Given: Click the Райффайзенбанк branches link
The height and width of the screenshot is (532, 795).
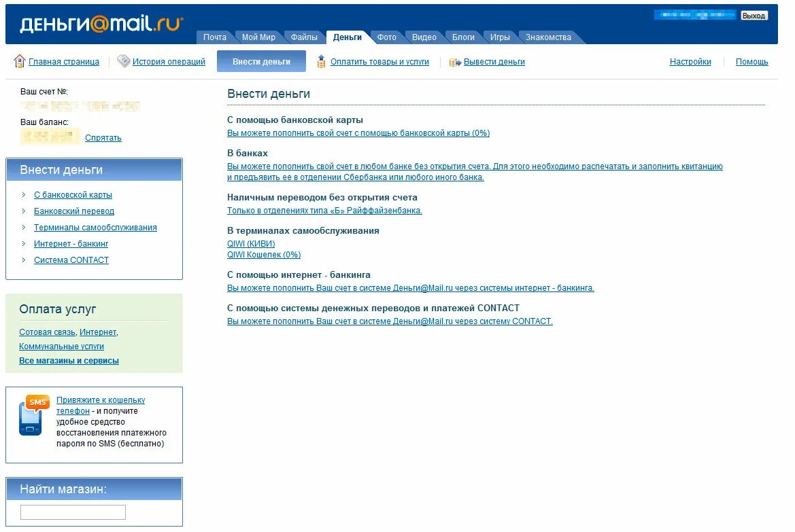Looking at the screenshot, I should point(324,211).
